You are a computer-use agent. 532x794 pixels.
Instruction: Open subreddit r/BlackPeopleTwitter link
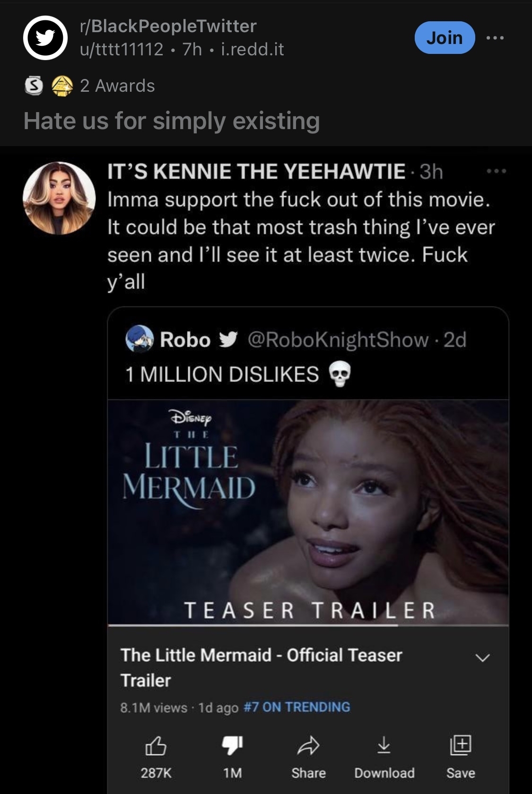(x=168, y=26)
